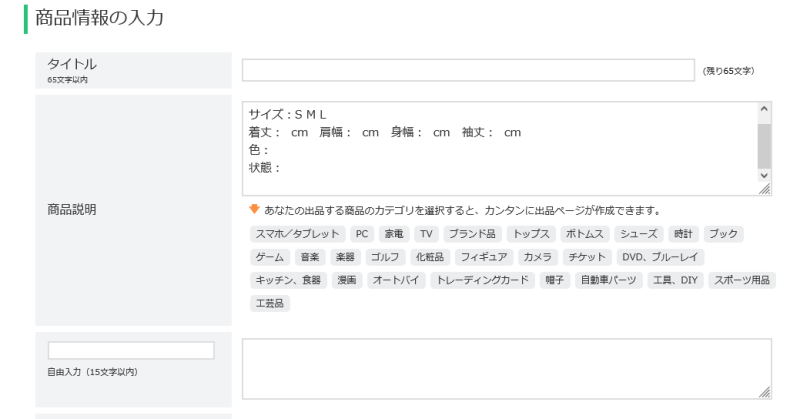Screen dimensions: 800x419
Task: Pick the ブランド品 category tag
Action: pyautogui.click(x=469, y=233)
